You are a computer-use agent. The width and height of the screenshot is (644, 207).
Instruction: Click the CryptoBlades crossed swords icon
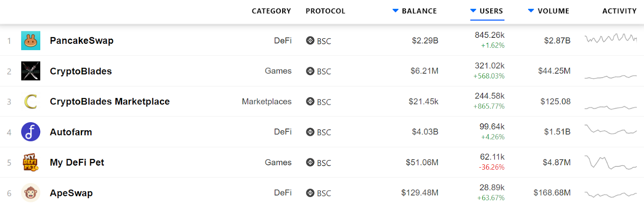pyautogui.click(x=31, y=71)
